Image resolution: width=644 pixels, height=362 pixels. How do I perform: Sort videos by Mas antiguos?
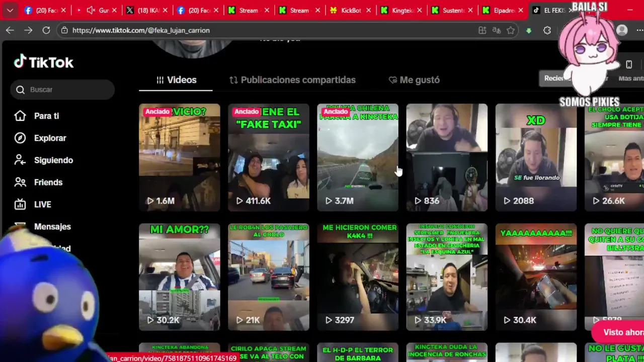pyautogui.click(x=630, y=78)
